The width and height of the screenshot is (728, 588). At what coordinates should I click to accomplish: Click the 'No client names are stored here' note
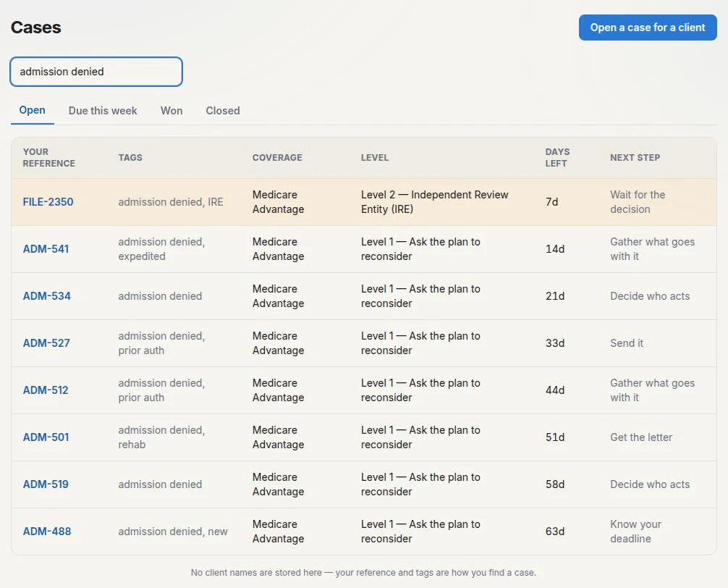[363, 572]
